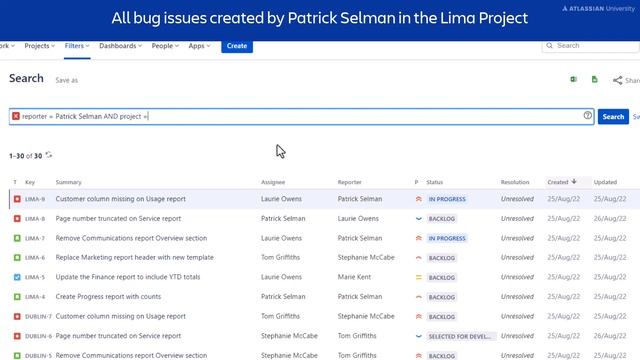Click IN PROGRESS status of LIMA-9
Viewport: 640px width, 360px height.
pos(447,199)
